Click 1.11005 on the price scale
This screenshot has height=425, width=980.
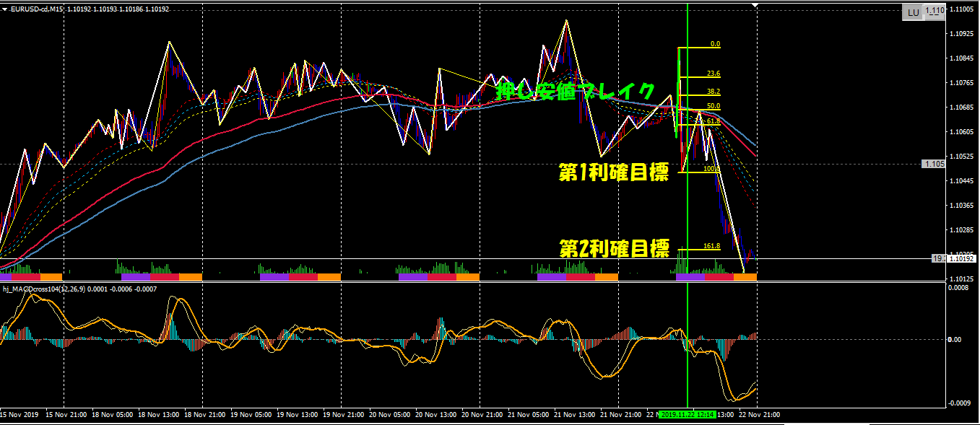coord(962,9)
